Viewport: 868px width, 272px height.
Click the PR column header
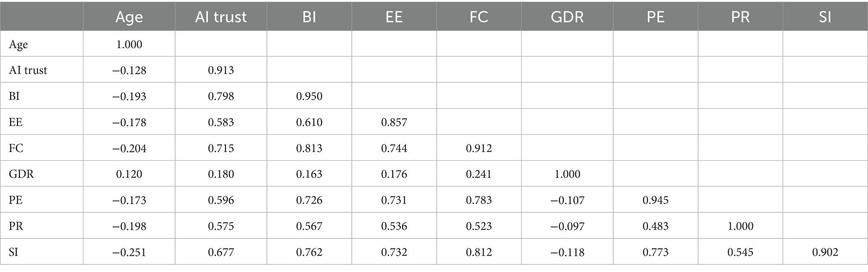point(740,17)
